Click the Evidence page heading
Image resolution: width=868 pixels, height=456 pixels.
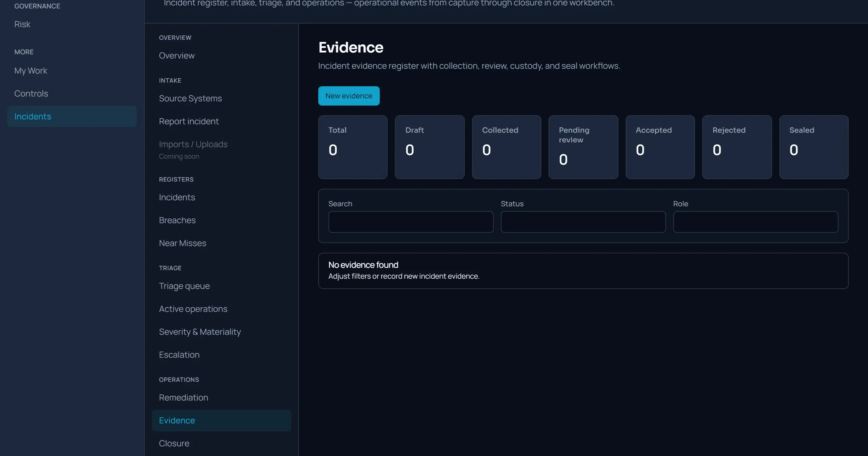coord(351,47)
